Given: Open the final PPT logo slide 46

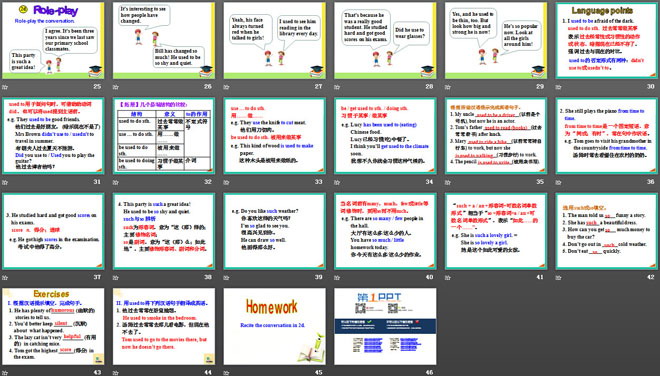Looking at the screenshot, I should (385, 326).
